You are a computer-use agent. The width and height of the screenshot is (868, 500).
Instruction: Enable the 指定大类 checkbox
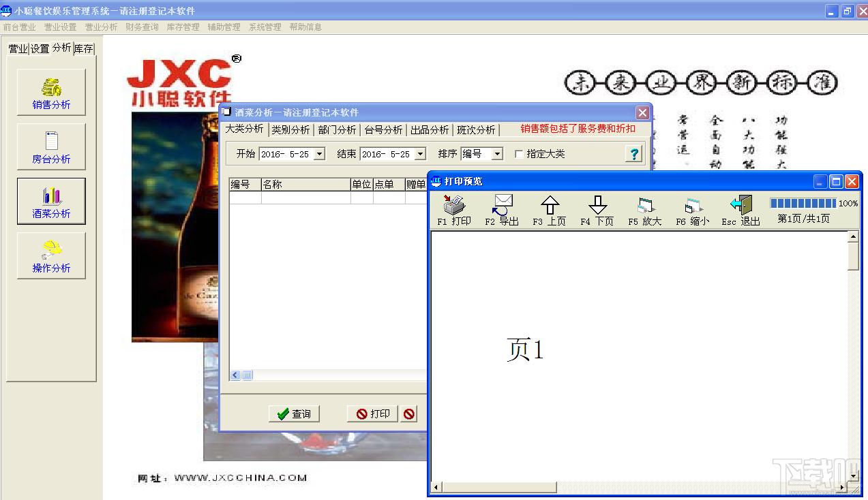[519, 155]
